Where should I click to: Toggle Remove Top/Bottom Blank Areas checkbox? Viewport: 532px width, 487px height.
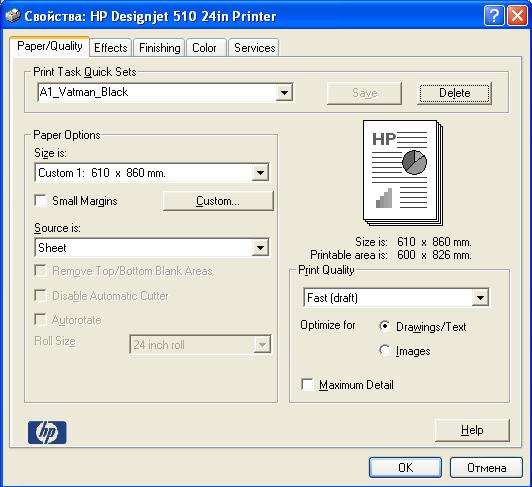[41, 271]
